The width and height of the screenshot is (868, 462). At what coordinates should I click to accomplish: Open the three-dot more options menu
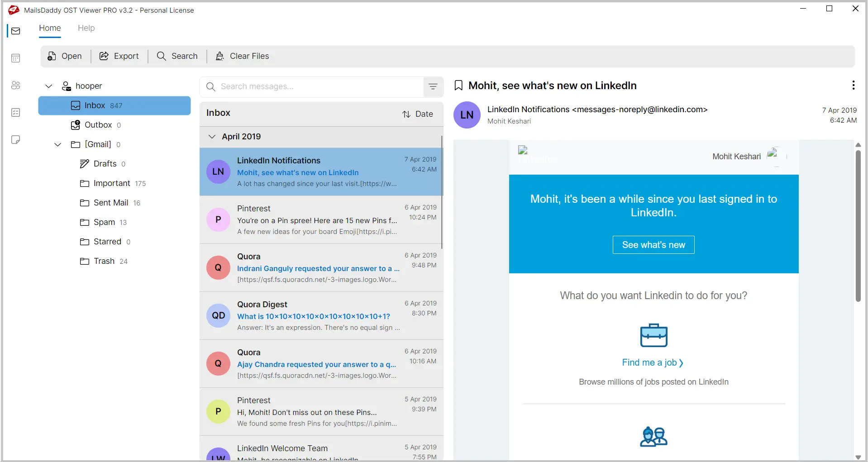click(853, 85)
